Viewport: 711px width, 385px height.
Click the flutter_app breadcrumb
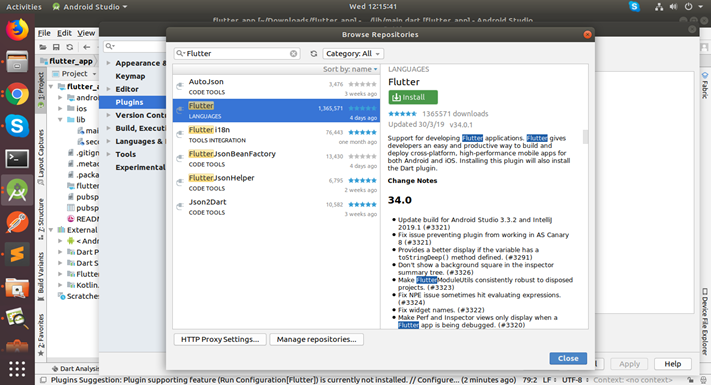pyautogui.click(x=67, y=61)
